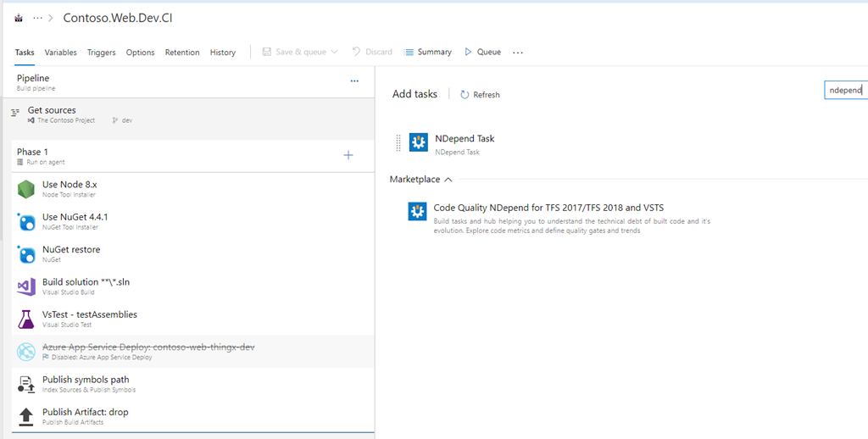
Task: Select the Use NuGet 4.4.1 task icon
Action: [25, 221]
